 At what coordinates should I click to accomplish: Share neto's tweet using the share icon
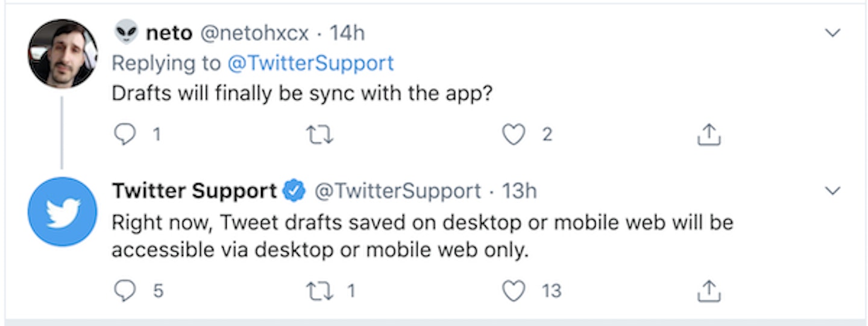pos(709,135)
